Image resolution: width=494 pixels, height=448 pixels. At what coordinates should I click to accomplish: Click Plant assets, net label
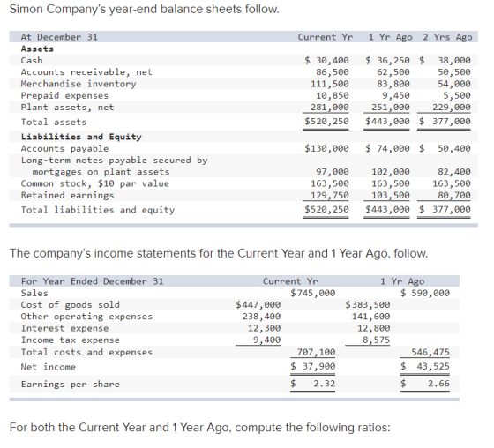point(67,108)
